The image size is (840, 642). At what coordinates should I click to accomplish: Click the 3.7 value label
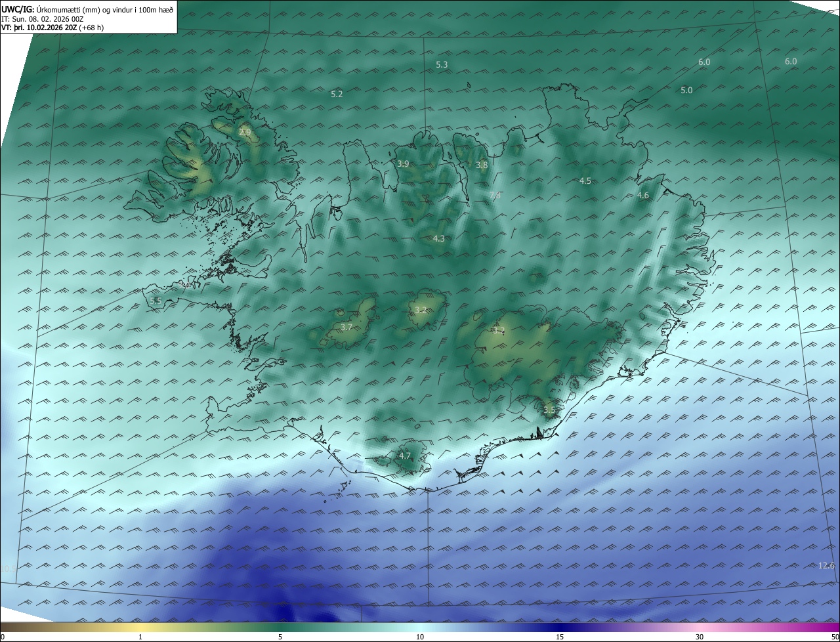click(x=346, y=326)
